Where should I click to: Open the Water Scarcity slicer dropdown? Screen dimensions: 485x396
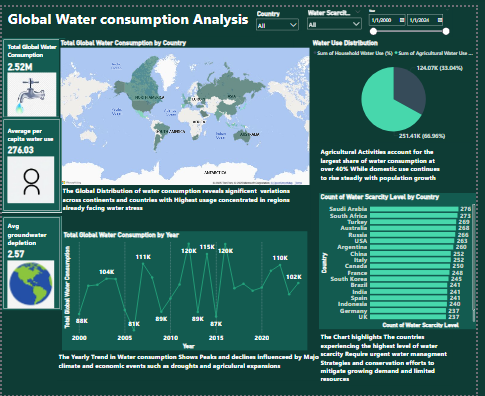pos(334,24)
